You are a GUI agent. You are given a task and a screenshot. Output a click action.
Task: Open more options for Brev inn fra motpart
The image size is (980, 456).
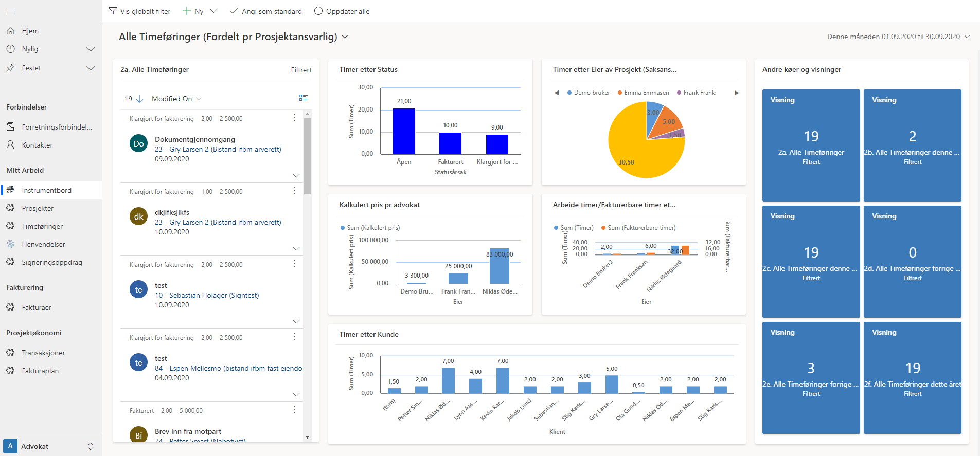(295, 410)
